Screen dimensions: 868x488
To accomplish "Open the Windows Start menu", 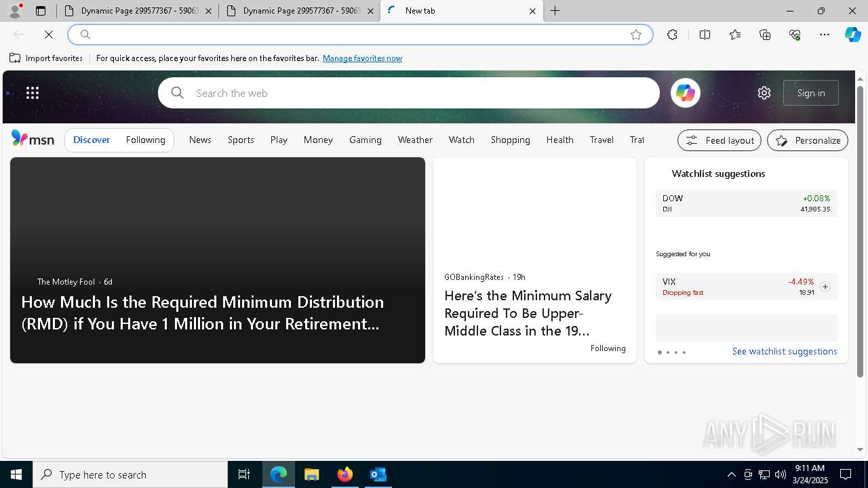I will (x=16, y=474).
